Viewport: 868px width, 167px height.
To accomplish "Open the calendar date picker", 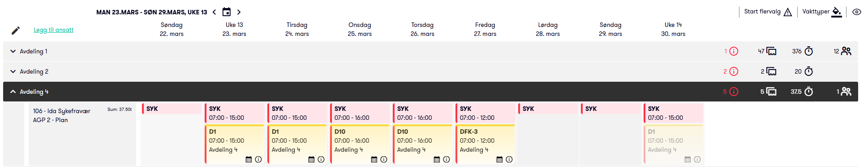I will [227, 12].
